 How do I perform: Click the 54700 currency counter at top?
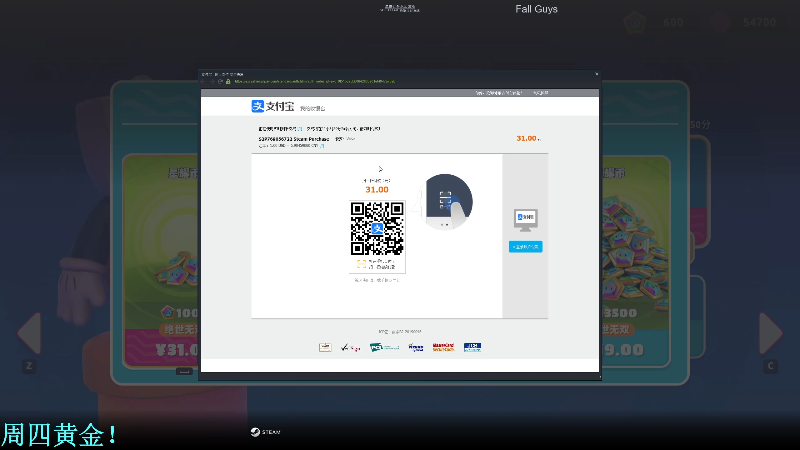pyautogui.click(x=760, y=22)
